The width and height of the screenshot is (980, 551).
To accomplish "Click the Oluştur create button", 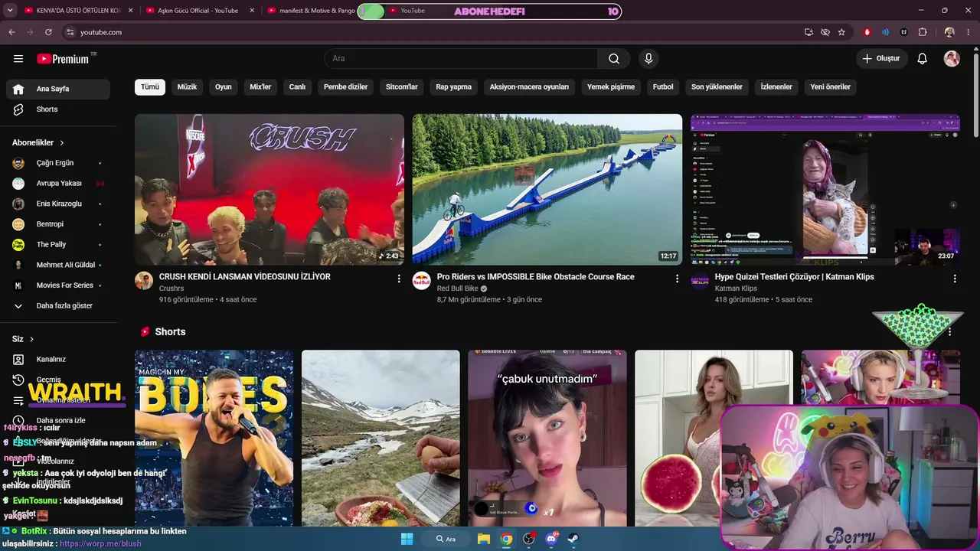I will (882, 59).
